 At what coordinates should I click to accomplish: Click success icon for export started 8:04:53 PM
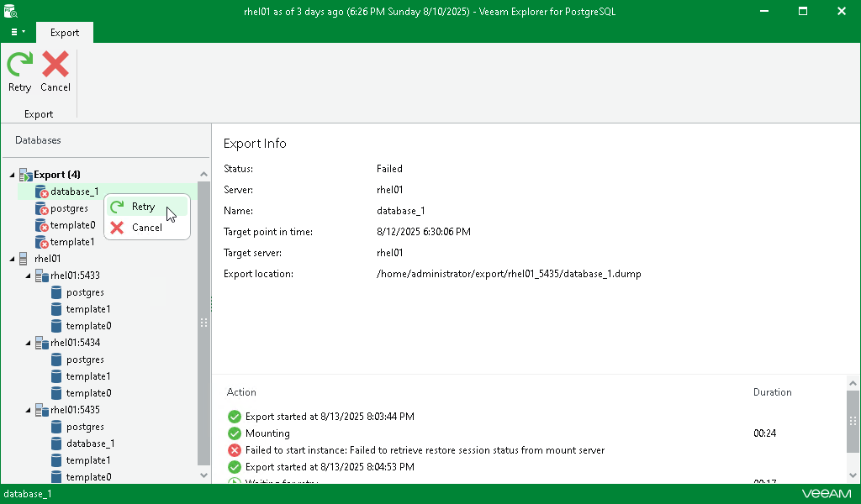(235, 467)
